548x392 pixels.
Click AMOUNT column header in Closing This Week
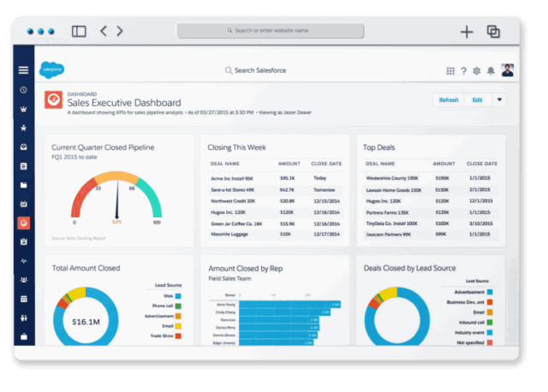tap(289, 163)
